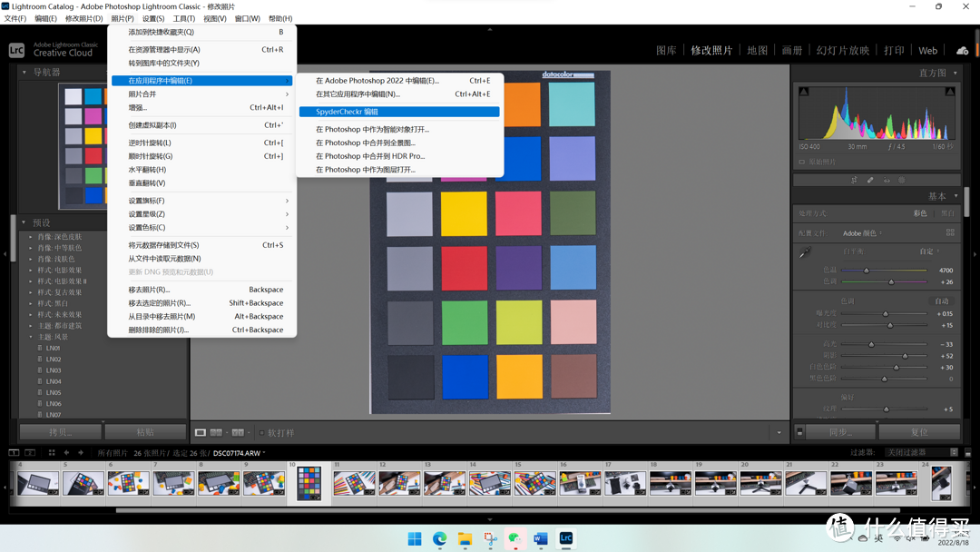The height and width of the screenshot is (552, 980).
Task: Select the red eye correction tool
Action: tap(887, 180)
